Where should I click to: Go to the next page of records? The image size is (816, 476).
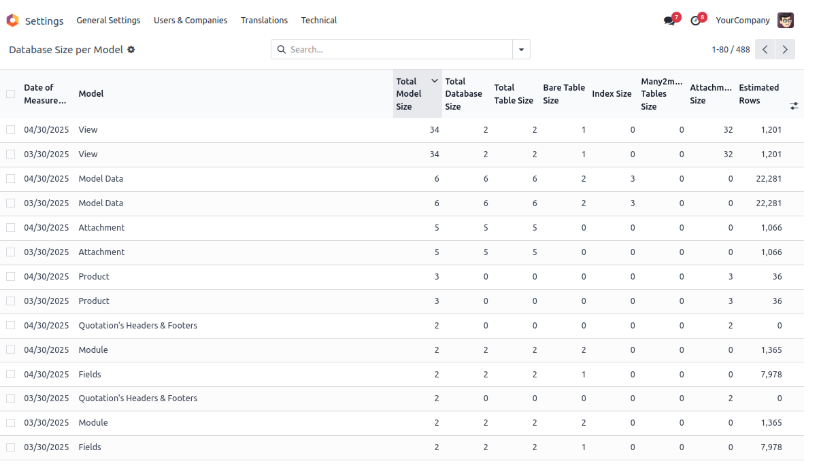(x=786, y=49)
